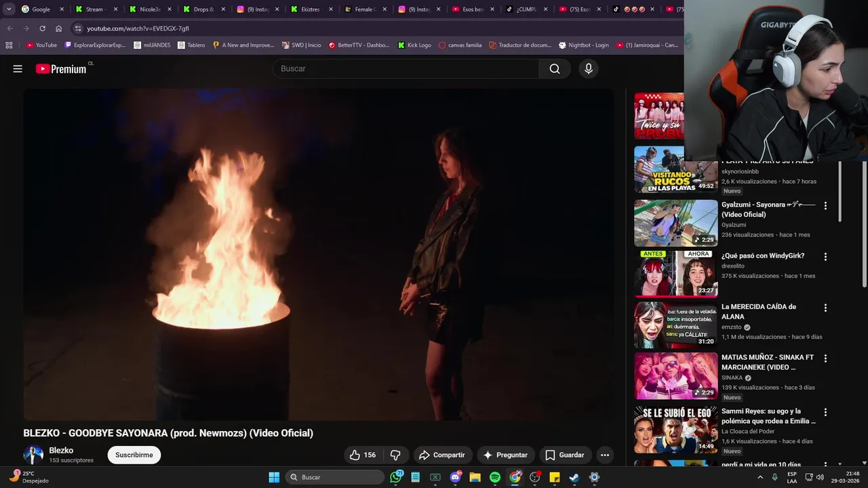Click the YouTube Buscar search field
The image size is (868, 488).
coord(407,68)
